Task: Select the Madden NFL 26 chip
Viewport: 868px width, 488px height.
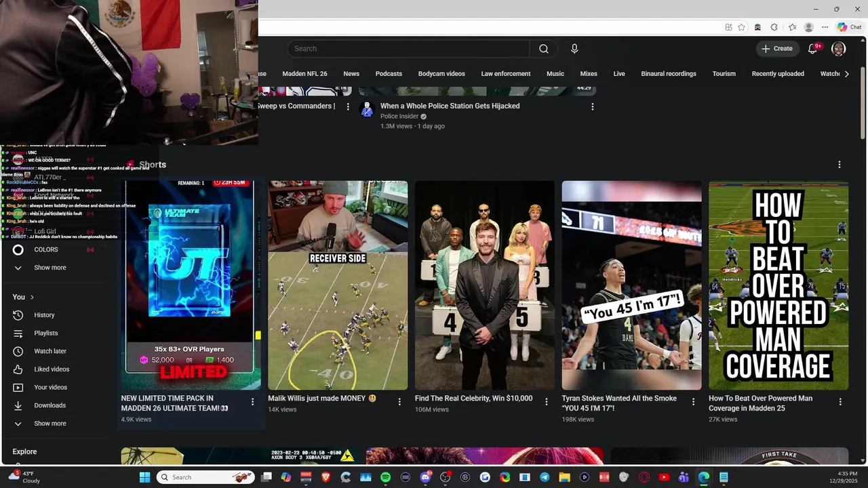Action: [x=304, y=74]
